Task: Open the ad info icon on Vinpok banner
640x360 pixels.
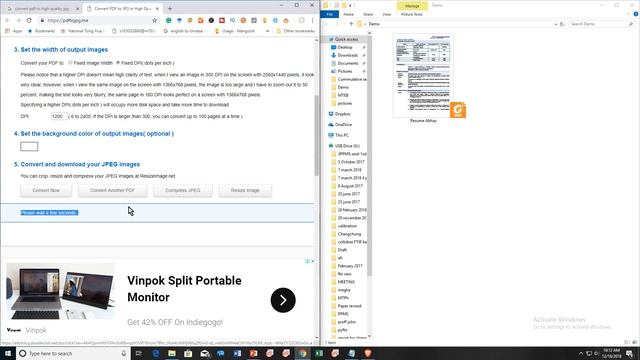Action: pos(307,261)
